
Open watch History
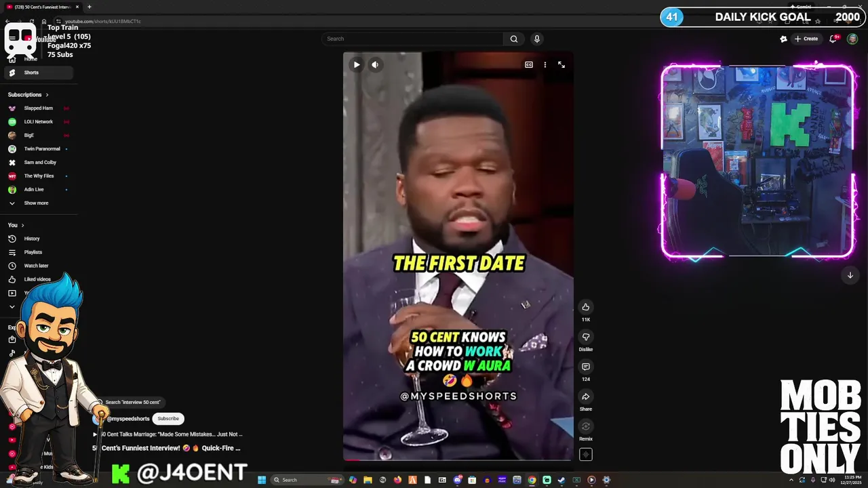point(39,239)
